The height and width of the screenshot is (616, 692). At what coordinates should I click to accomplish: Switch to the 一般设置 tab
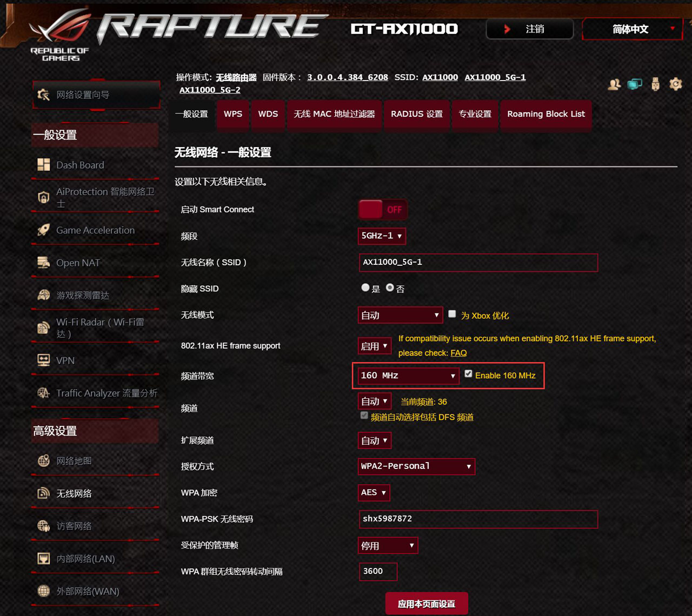tap(191, 114)
